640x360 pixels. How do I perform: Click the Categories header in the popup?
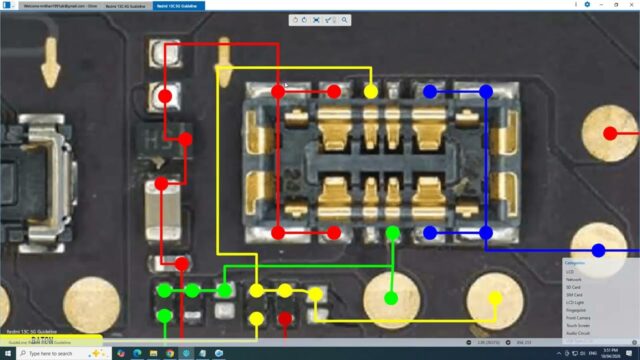click(x=575, y=263)
